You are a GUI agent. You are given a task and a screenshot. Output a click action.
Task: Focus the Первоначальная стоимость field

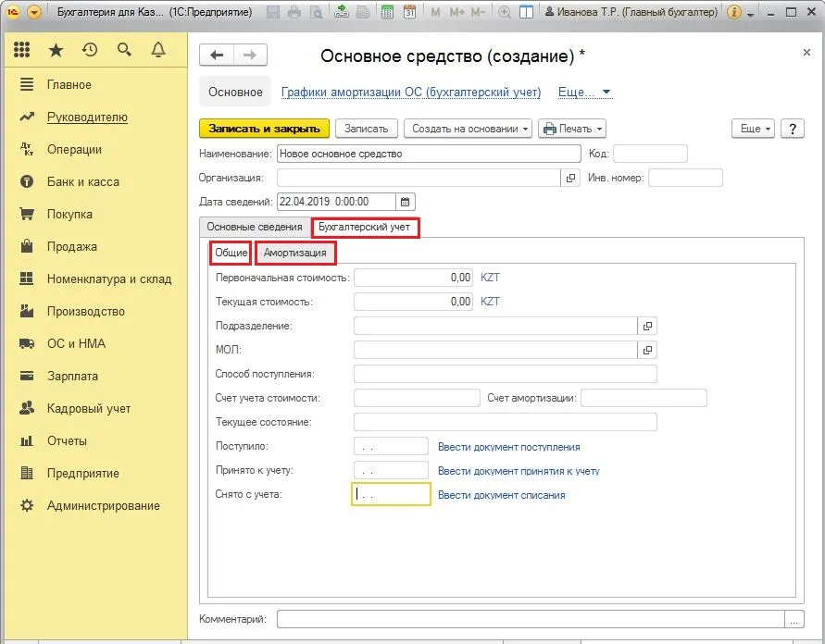[414, 278]
